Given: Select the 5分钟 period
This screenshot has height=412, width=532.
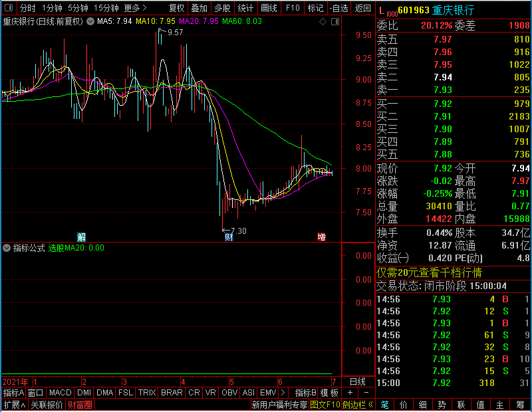Looking at the screenshot, I should click(x=78, y=8).
